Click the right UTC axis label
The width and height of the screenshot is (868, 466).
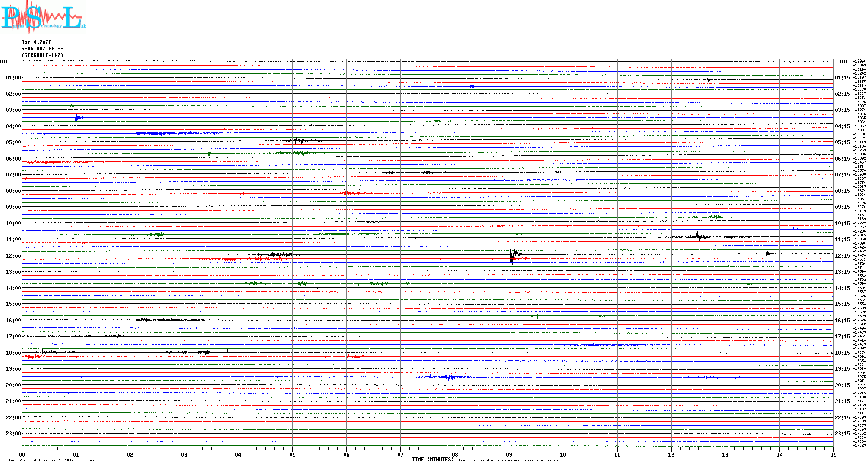coord(844,62)
